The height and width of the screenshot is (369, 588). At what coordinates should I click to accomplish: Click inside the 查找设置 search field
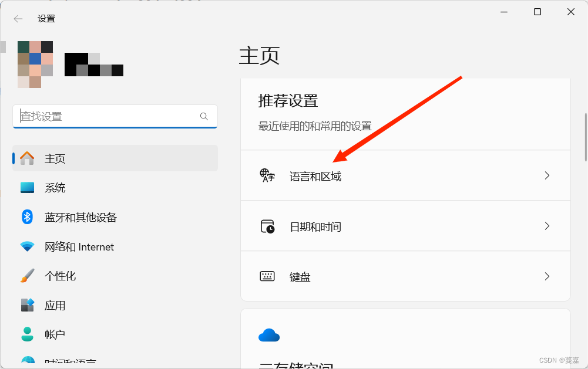coord(106,116)
